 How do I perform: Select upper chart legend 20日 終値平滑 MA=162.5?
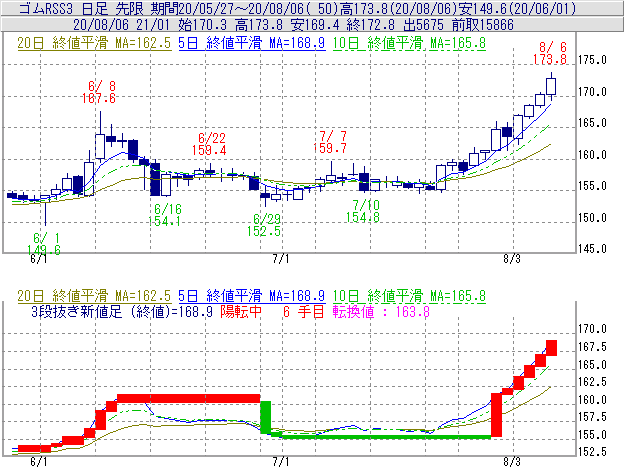tap(94, 43)
